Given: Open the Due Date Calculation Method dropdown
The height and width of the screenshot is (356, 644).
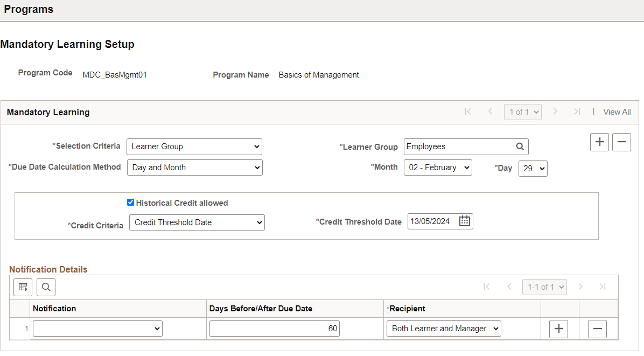Looking at the screenshot, I should (x=194, y=167).
